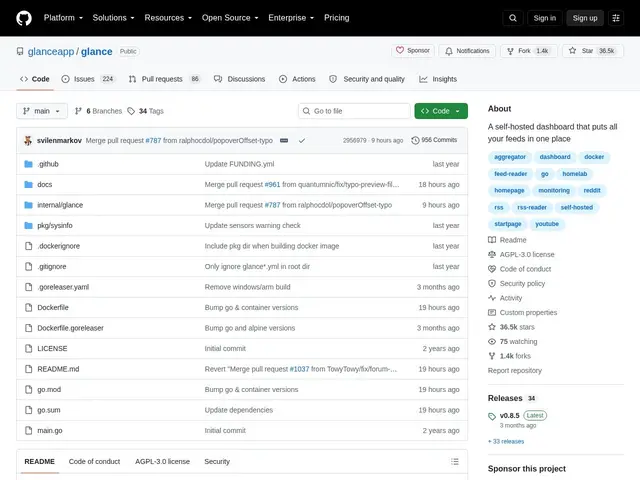Expand the Enterprise menu
This screenshot has width=640, height=480.
point(291,18)
